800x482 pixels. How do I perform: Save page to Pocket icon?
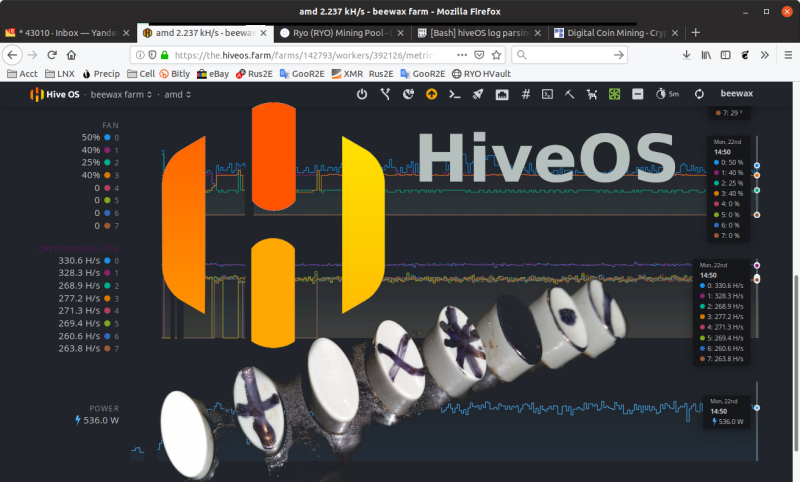coord(479,55)
